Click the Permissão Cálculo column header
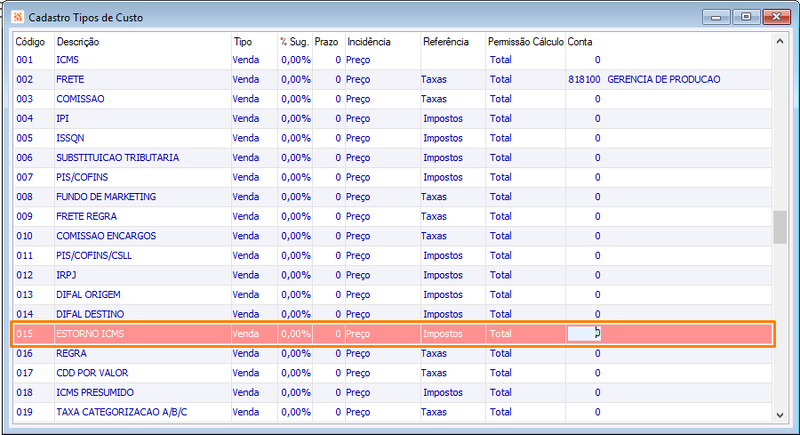This screenshot has width=800, height=435. [x=526, y=42]
